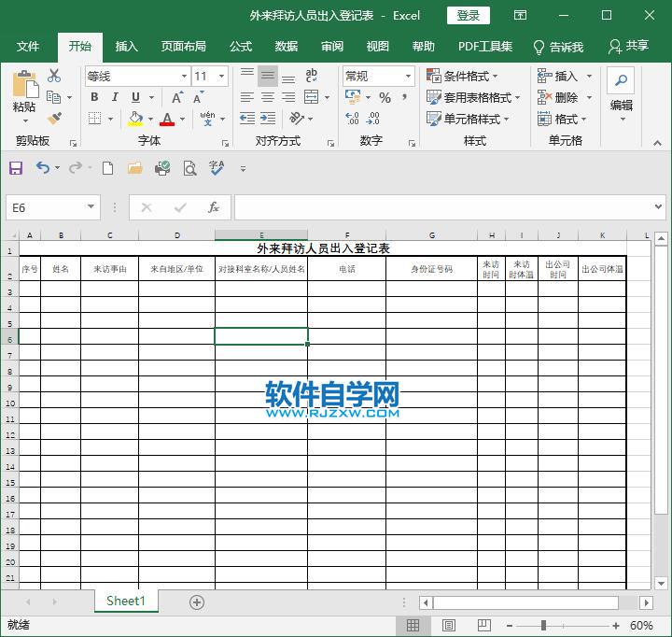672x637 pixels.
Task: Click 单元格样式 Cell Styles button
Action: 468,119
